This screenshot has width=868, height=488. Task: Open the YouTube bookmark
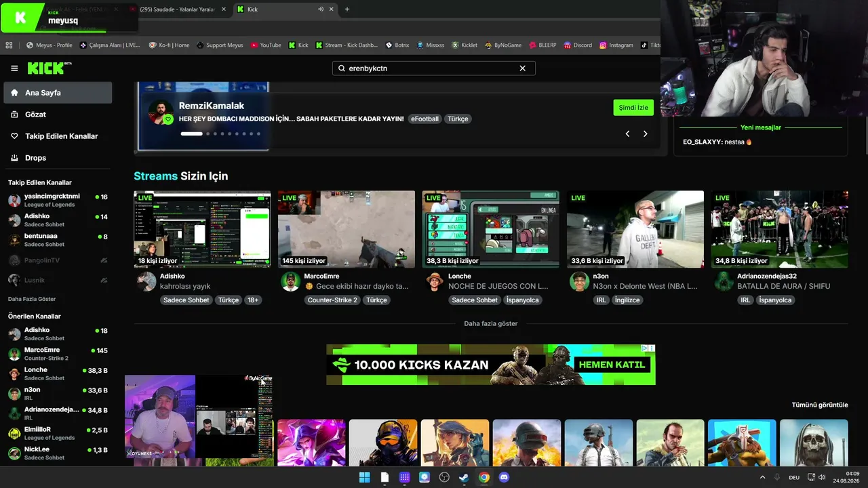pyautogui.click(x=266, y=45)
